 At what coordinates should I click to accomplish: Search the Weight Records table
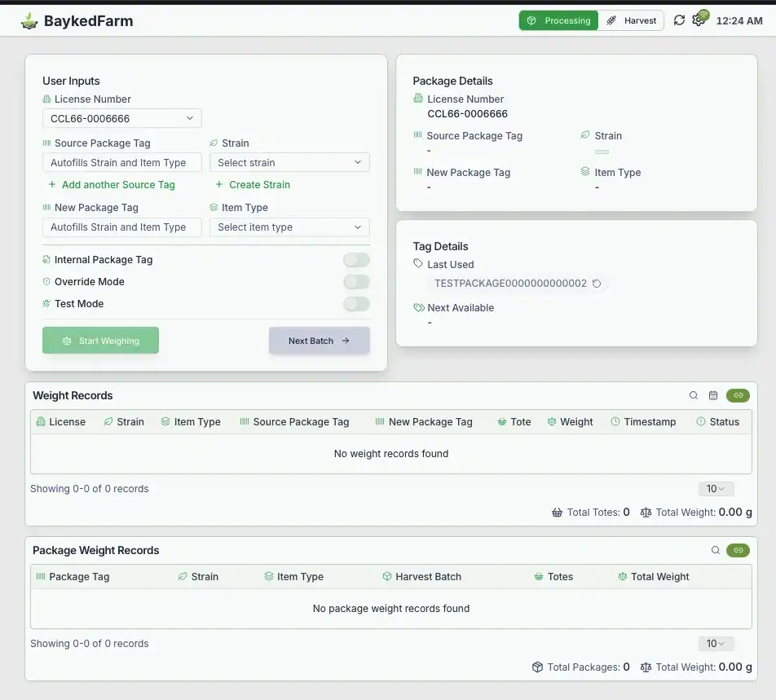694,395
